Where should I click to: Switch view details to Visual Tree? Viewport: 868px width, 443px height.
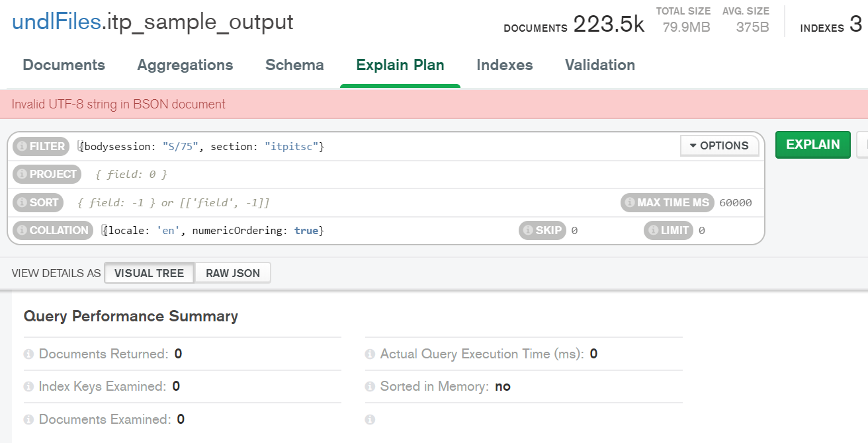(150, 273)
